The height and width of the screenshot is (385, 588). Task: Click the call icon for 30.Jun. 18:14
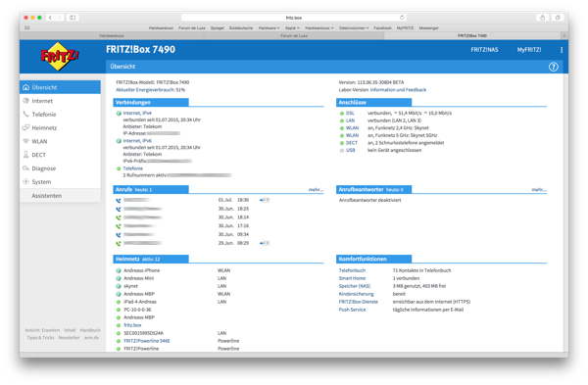click(119, 217)
